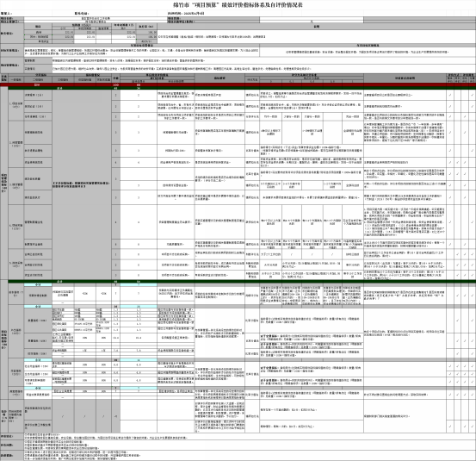
Task: Toggle last-column checkmark in the first indicator row
Action: pyautogui.click(x=472, y=95)
